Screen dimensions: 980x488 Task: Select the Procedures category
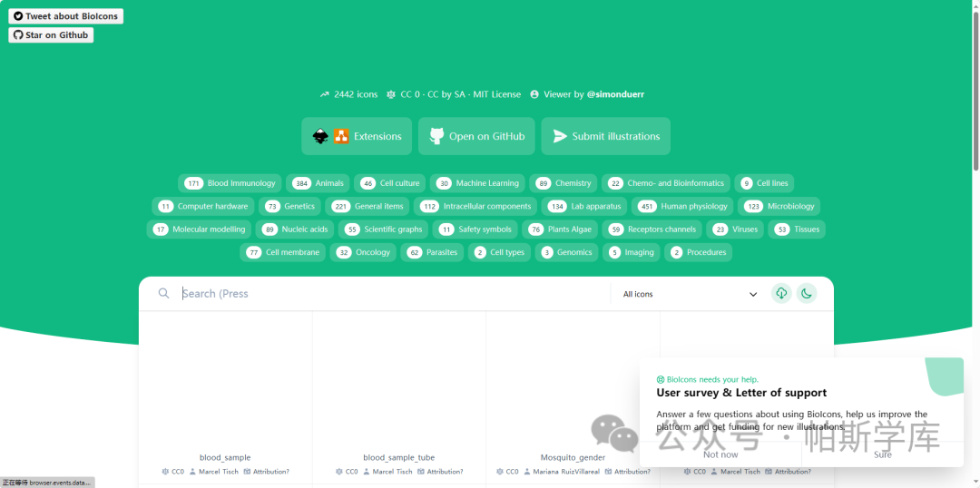pyautogui.click(x=698, y=252)
